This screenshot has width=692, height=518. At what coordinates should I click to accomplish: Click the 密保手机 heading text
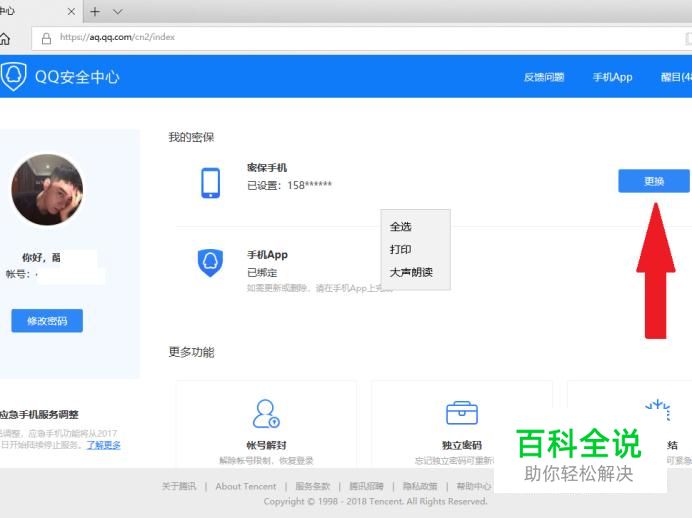coord(267,168)
